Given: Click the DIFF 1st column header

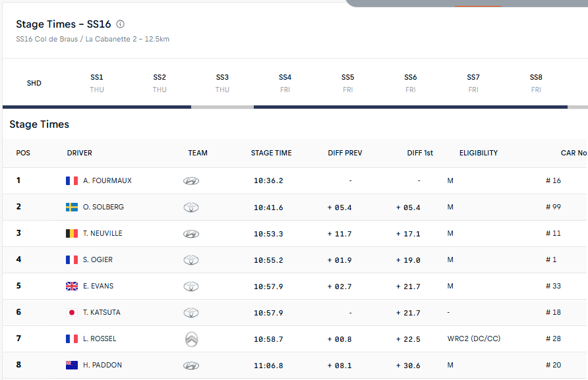Looking at the screenshot, I should (420, 153).
